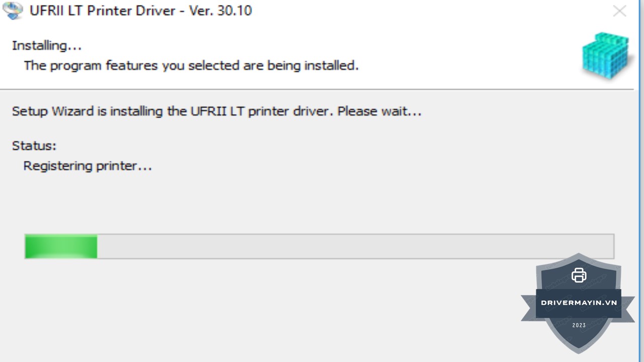Screen dimensions: 644x362
Task: Click the green filled part of progress bar
Action: point(61,247)
